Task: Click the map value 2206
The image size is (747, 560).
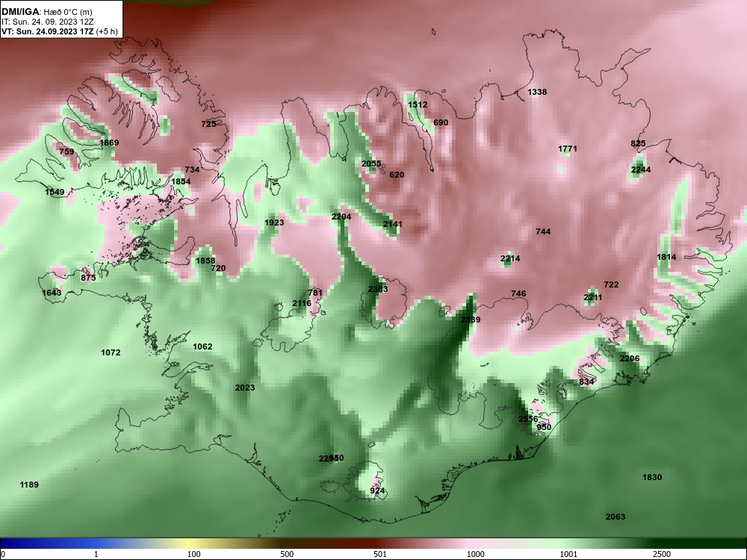Action: (629, 358)
